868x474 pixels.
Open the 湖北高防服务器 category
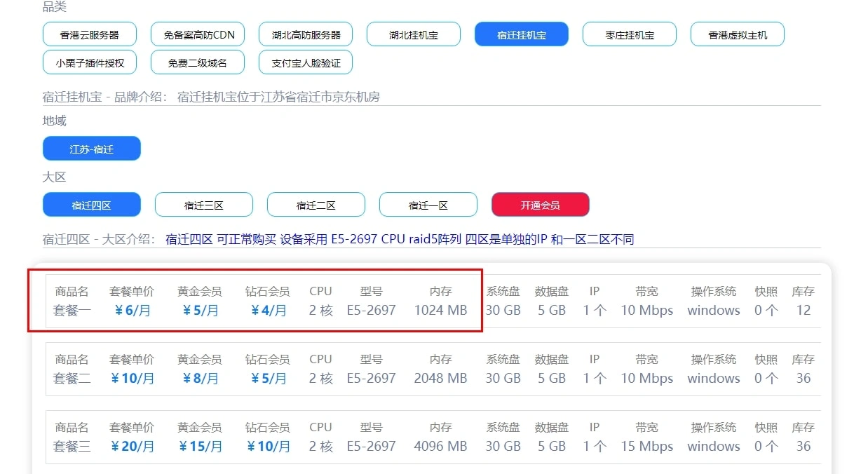[x=306, y=34]
